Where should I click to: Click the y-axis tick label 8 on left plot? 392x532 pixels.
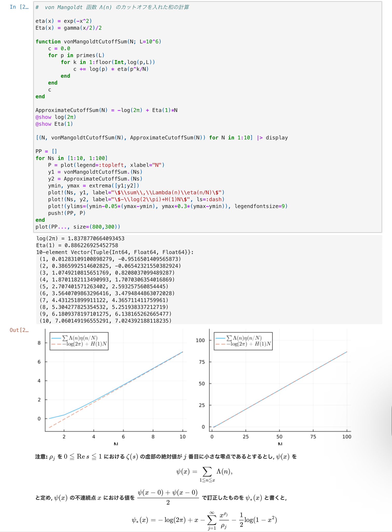(x=39, y=343)
